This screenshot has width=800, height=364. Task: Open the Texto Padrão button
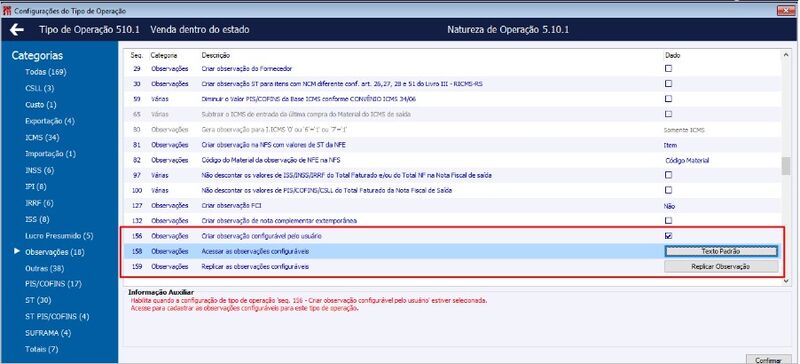pyautogui.click(x=721, y=251)
